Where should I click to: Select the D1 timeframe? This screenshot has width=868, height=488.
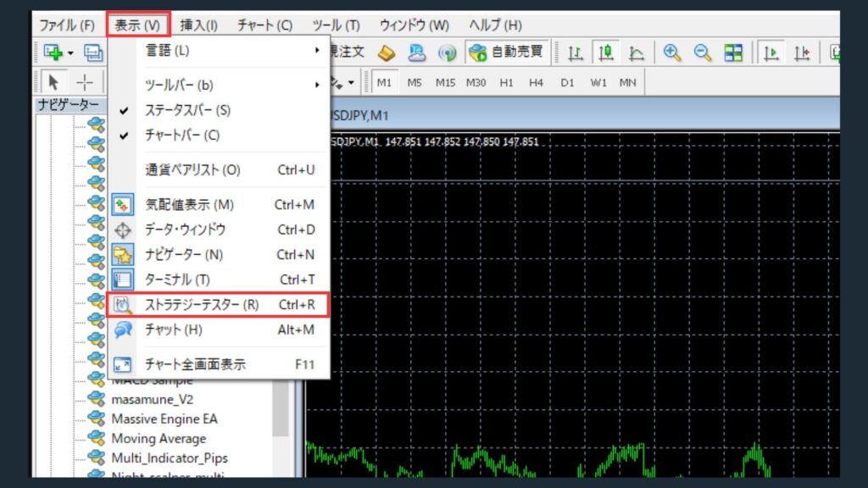567,82
